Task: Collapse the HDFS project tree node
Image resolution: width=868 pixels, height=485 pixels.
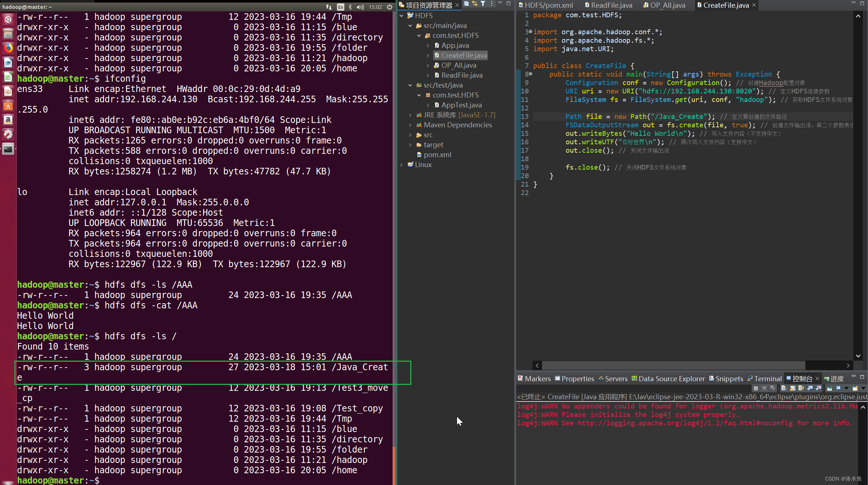Action: tap(401, 15)
